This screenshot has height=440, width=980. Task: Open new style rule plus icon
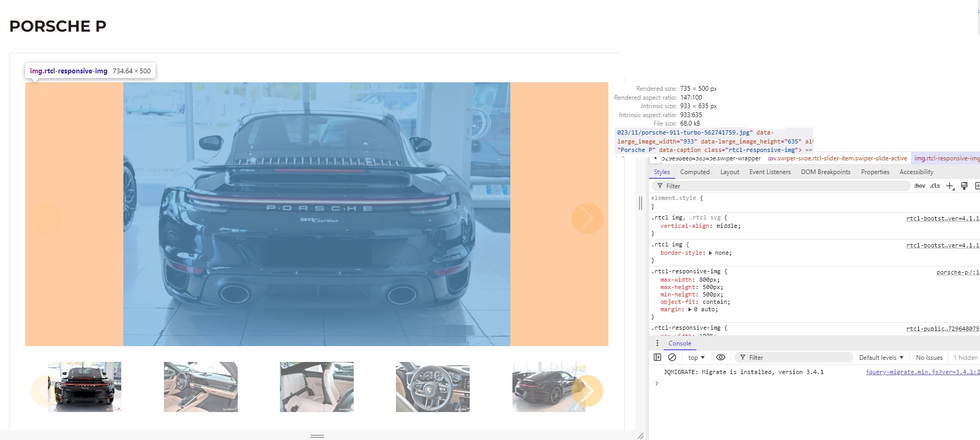pos(950,186)
